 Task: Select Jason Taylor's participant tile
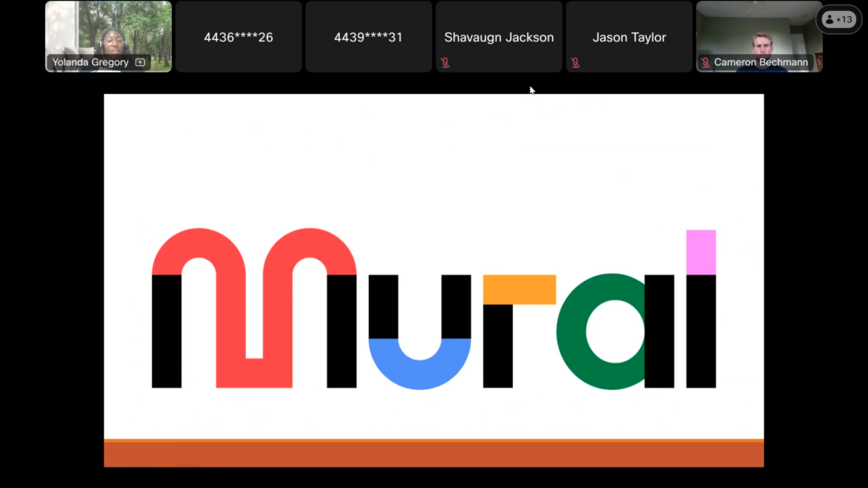point(629,36)
